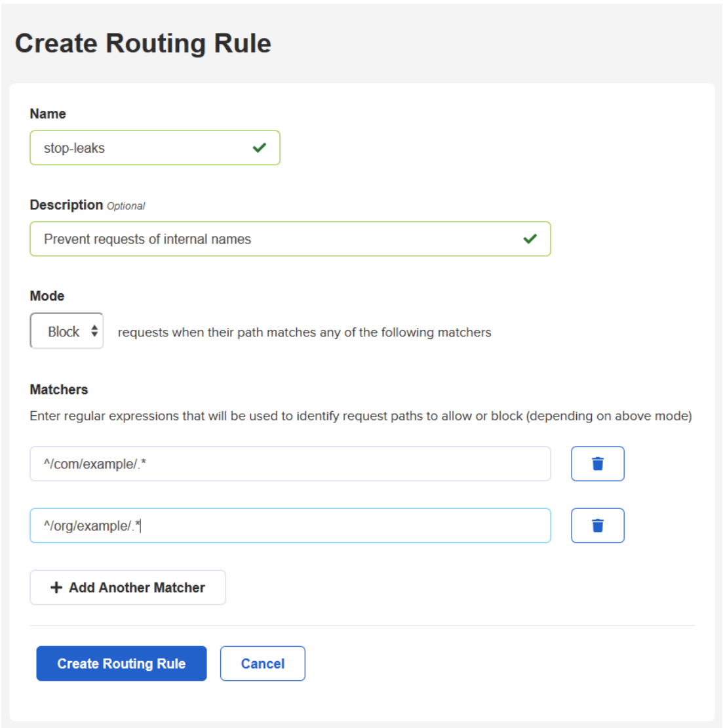Click the plus icon on Add Another Matcher
Image resolution: width=723 pixels, height=728 pixels.
pyautogui.click(x=56, y=587)
